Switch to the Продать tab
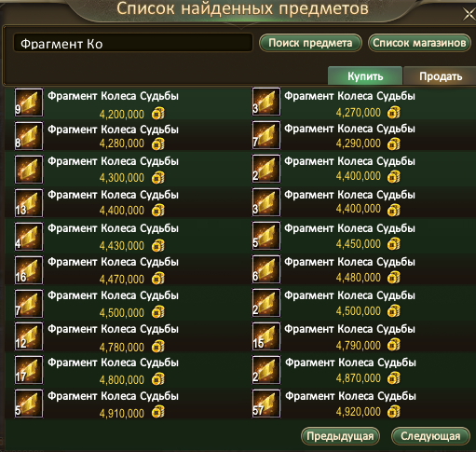476x452 pixels. [x=441, y=75]
